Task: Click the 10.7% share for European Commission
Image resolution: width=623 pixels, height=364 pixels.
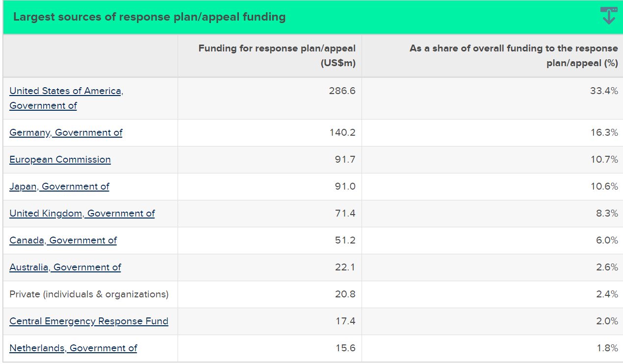Action: [604, 160]
